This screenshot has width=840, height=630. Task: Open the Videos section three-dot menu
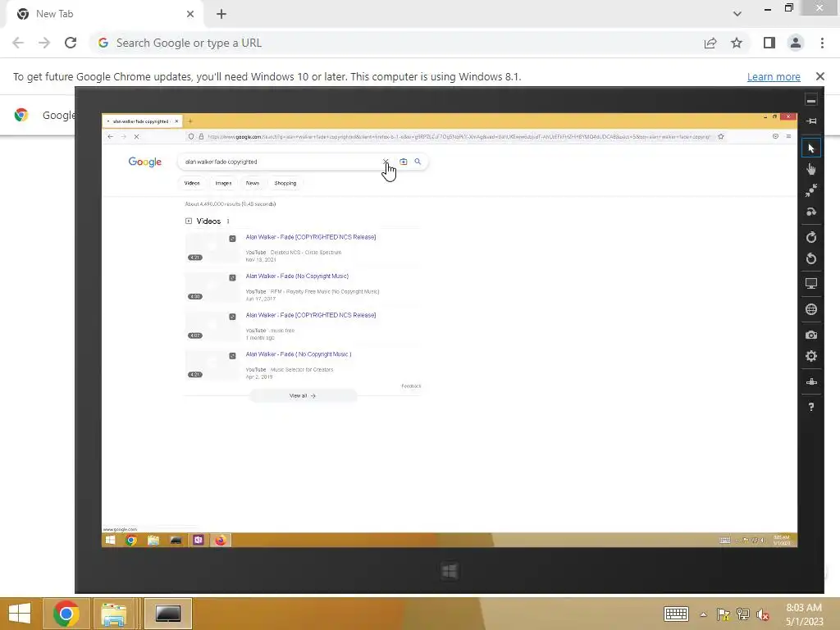[228, 221]
